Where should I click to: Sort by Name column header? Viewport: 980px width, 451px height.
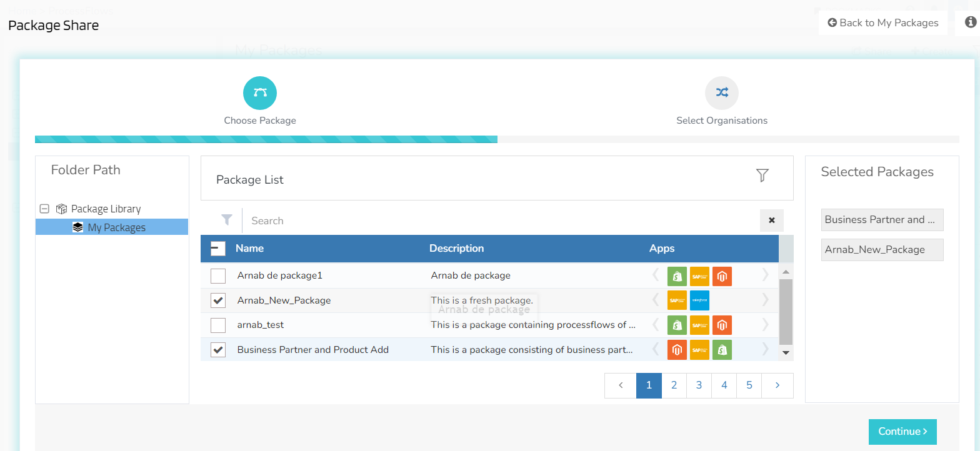(249, 248)
